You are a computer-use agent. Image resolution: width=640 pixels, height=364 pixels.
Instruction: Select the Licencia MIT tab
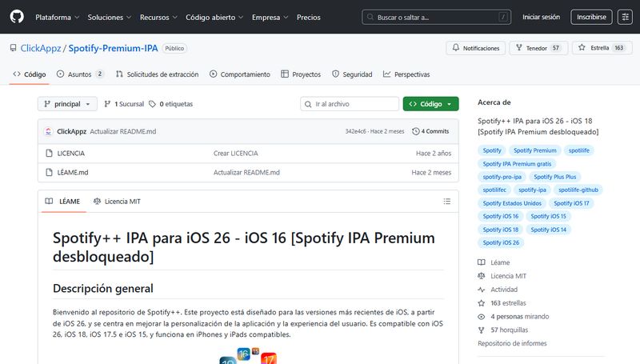pyautogui.click(x=117, y=201)
